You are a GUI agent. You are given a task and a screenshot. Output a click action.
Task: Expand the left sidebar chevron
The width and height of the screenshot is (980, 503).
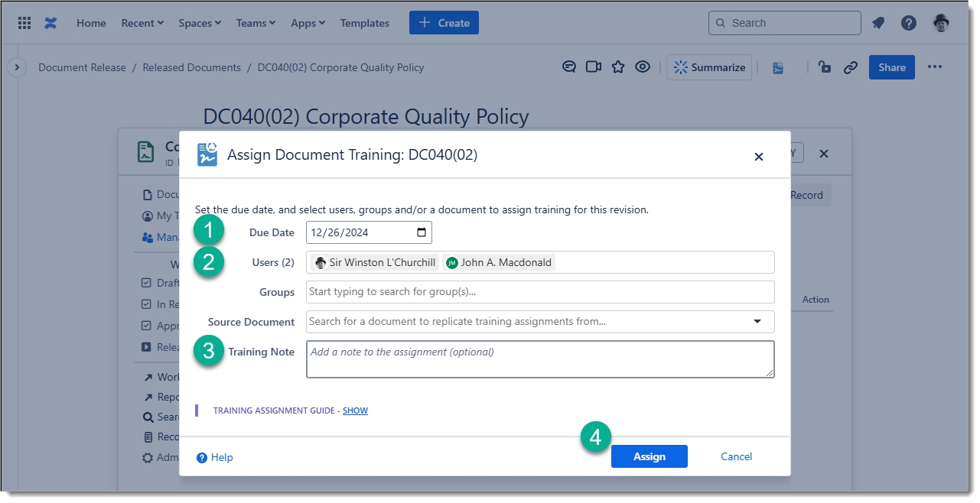[17, 67]
